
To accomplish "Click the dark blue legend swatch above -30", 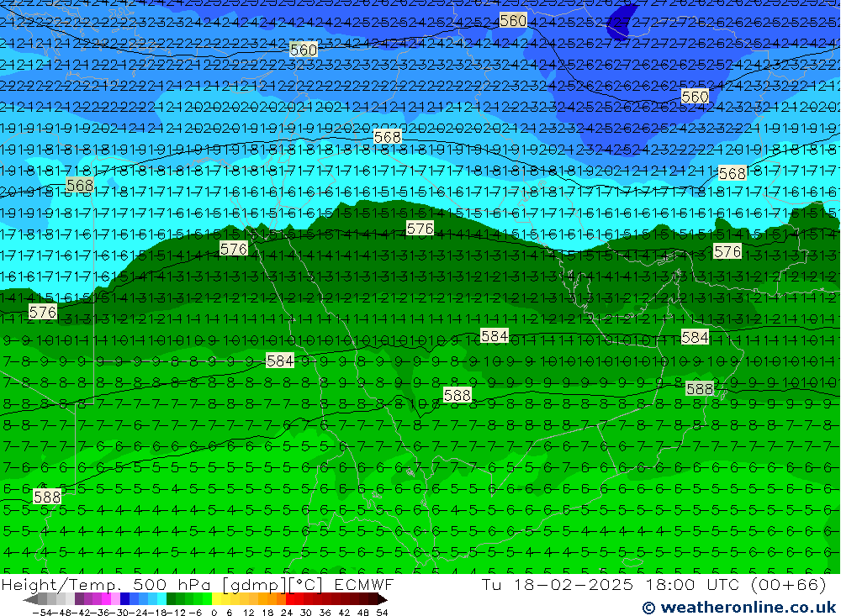I will (x=125, y=598).
